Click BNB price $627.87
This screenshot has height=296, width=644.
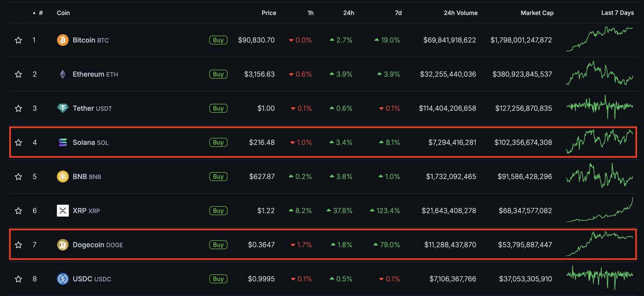tap(262, 176)
